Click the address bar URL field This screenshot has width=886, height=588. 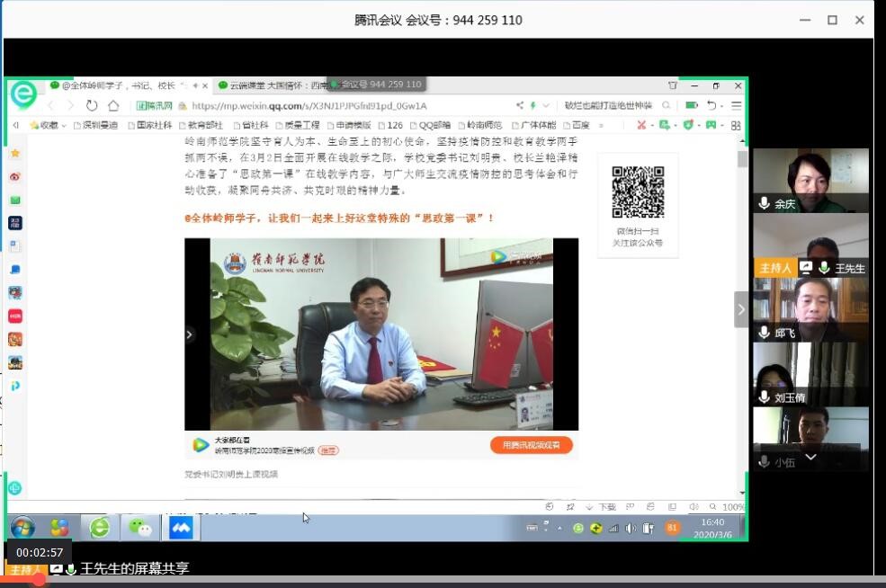pos(342,105)
